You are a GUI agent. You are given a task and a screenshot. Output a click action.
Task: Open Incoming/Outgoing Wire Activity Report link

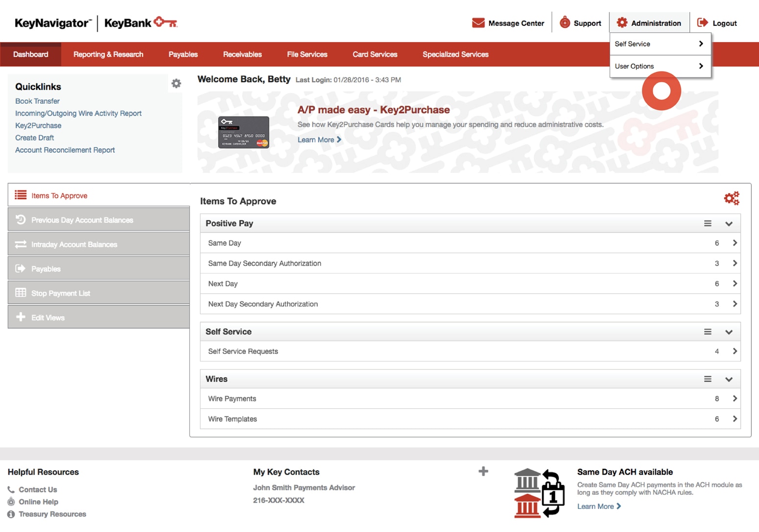click(78, 113)
